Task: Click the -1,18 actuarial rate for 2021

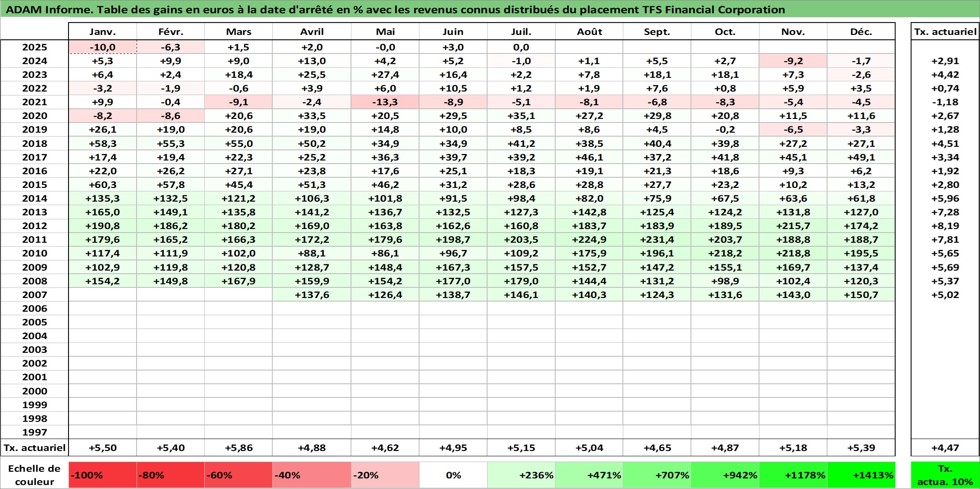Action: point(945,102)
